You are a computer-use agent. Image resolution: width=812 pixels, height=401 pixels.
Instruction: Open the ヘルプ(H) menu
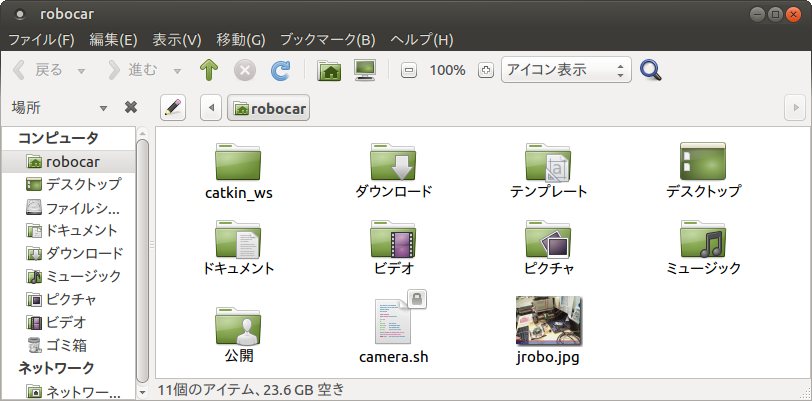422,40
